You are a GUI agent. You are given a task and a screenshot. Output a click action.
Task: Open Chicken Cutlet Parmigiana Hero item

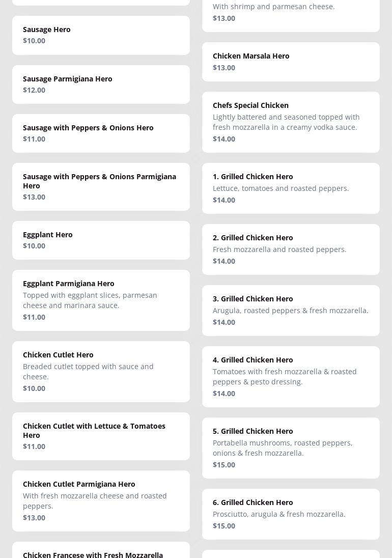pos(101,501)
